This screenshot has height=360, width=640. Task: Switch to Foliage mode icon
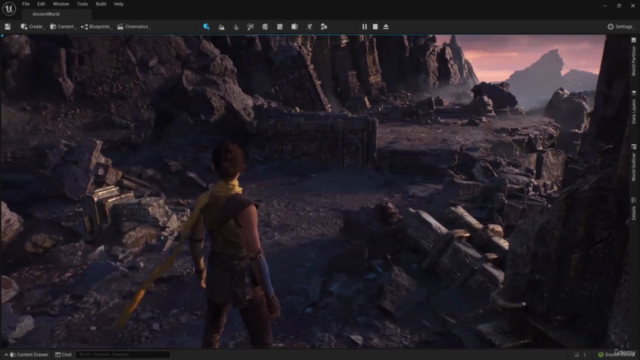(x=236, y=27)
